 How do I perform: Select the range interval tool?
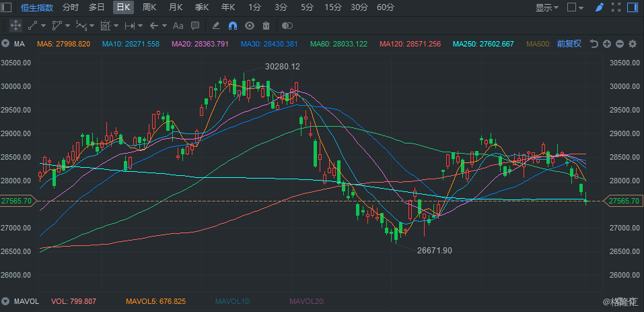(130, 26)
